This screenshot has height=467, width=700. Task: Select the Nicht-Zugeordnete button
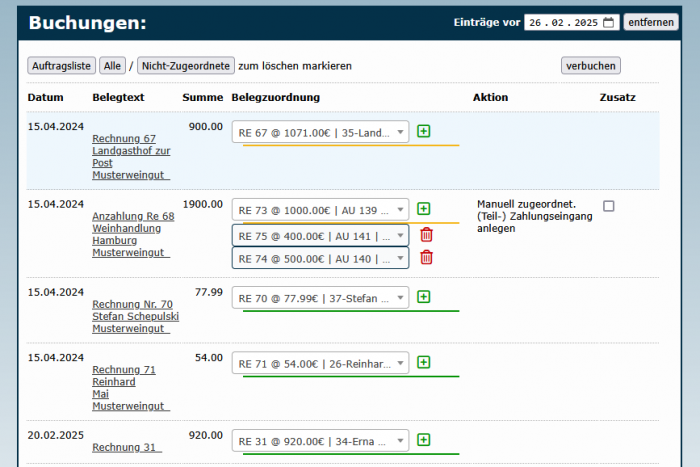[x=186, y=66]
